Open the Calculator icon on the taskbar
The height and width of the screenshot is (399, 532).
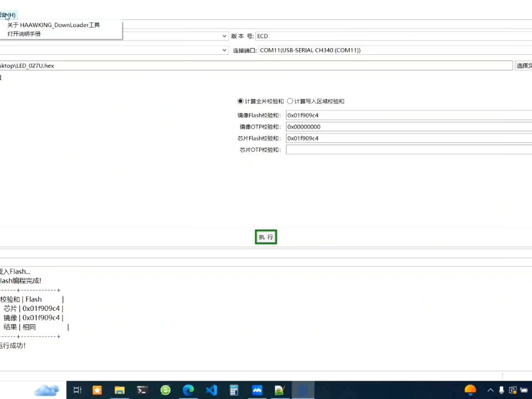[x=233, y=390]
